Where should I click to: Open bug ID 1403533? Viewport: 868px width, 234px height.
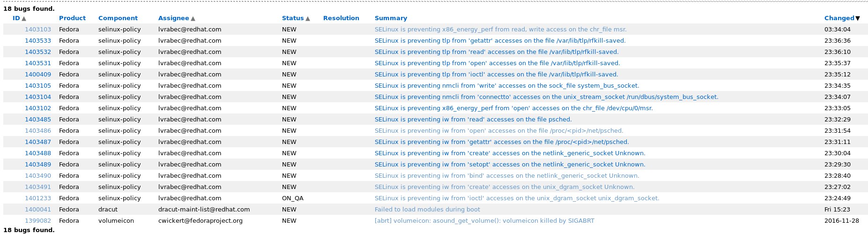(x=38, y=40)
